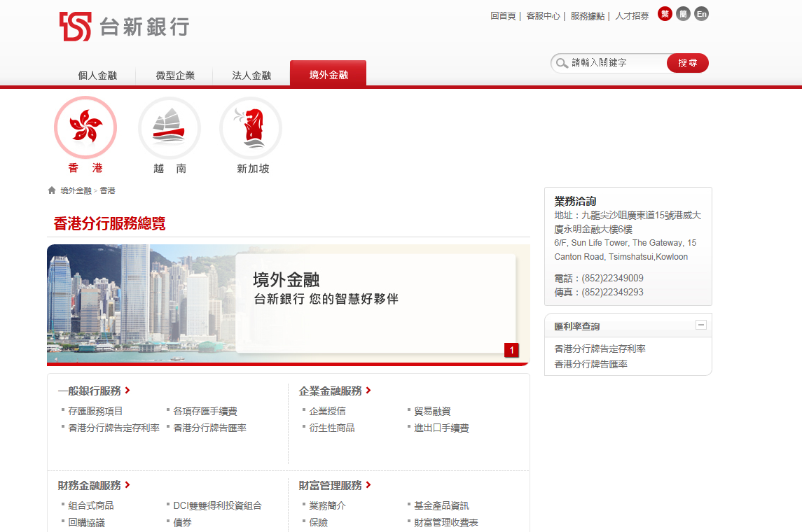Open the 企業金融服務 section heading

(331, 391)
